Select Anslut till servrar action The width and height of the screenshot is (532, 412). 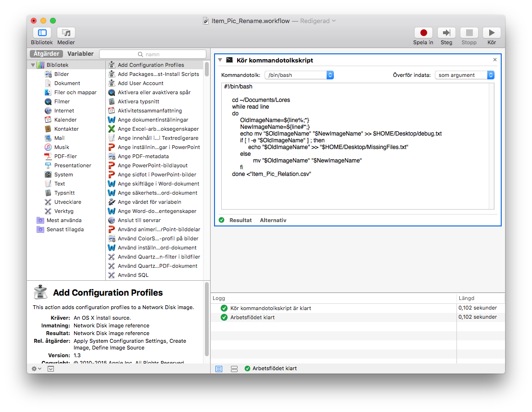click(155, 220)
